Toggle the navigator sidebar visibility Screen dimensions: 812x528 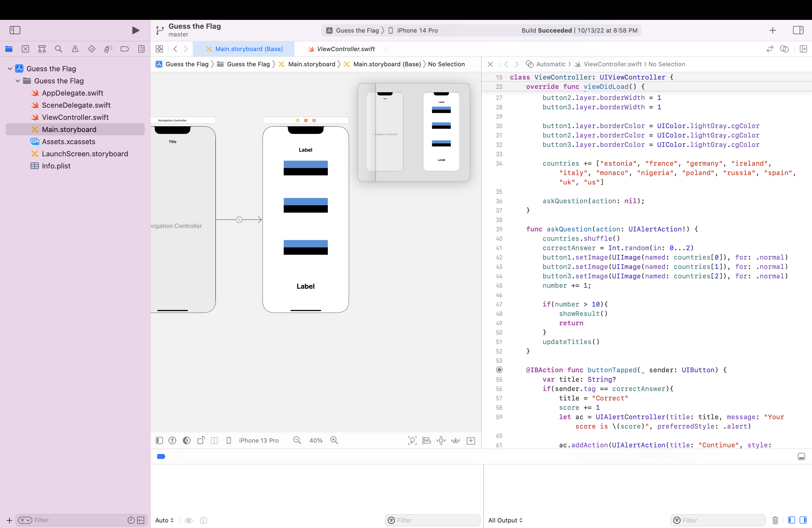pos(15,30)
